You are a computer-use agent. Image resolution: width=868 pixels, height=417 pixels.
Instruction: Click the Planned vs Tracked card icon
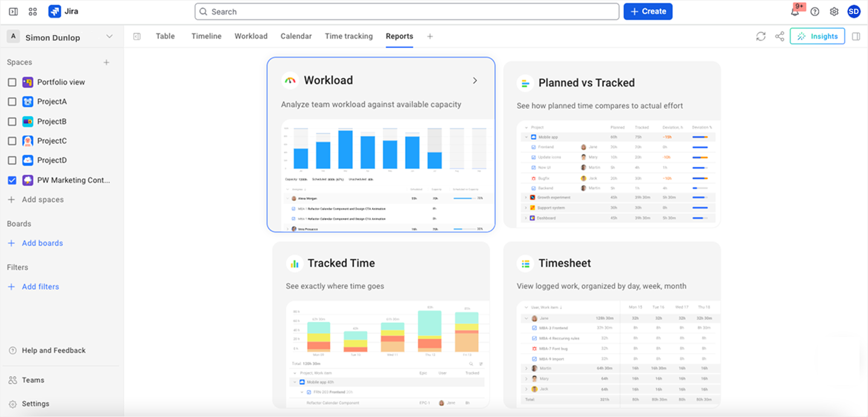525,83
